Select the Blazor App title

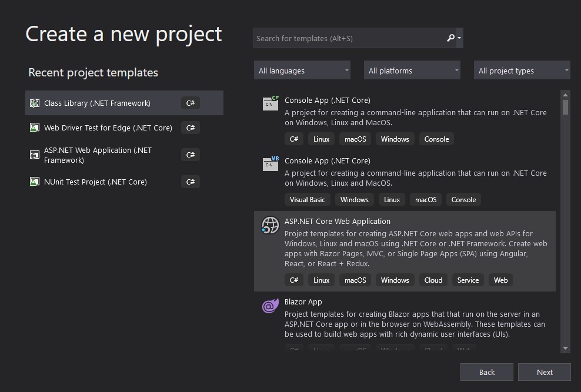(303, 301)
